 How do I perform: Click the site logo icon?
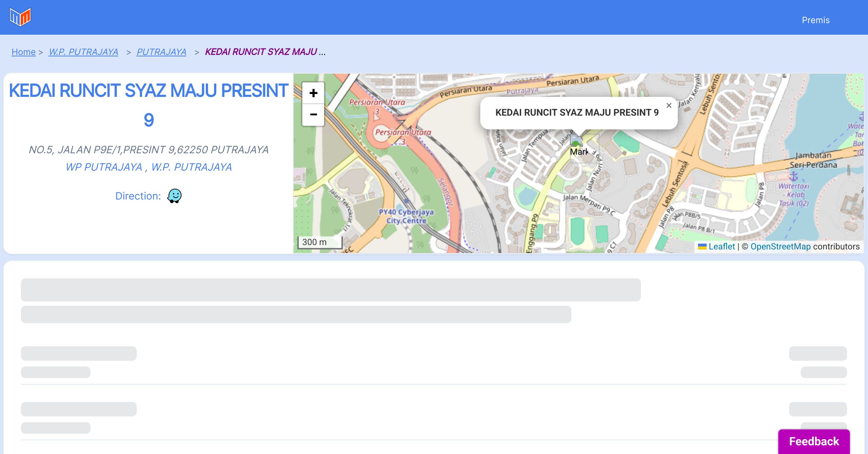pos(20,17)
